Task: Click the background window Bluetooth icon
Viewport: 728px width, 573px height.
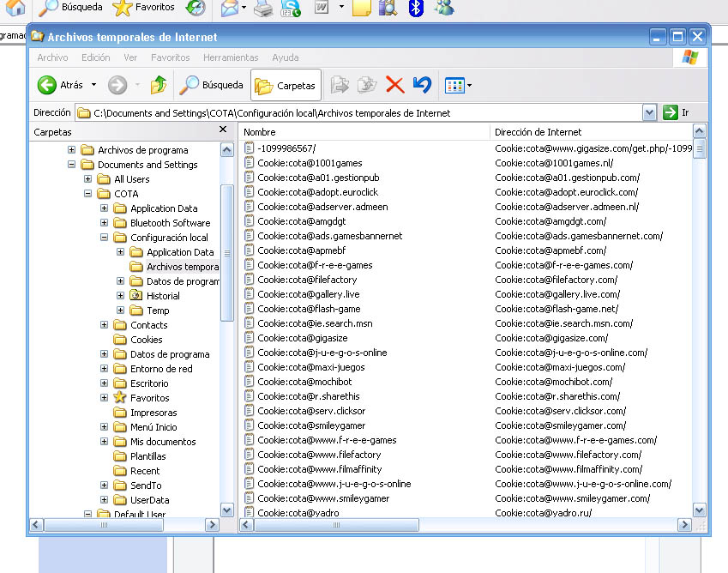Action: tap(416, 8)
